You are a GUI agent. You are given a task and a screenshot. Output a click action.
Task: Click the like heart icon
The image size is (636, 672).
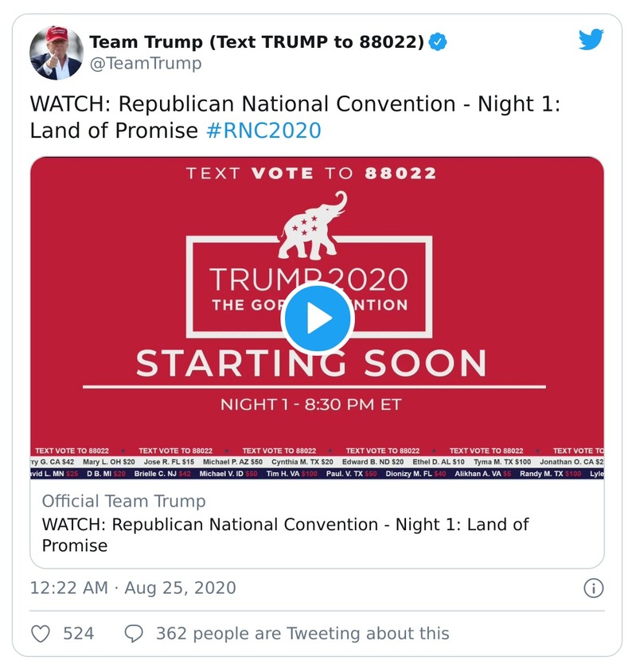click(x=40, y=633)
